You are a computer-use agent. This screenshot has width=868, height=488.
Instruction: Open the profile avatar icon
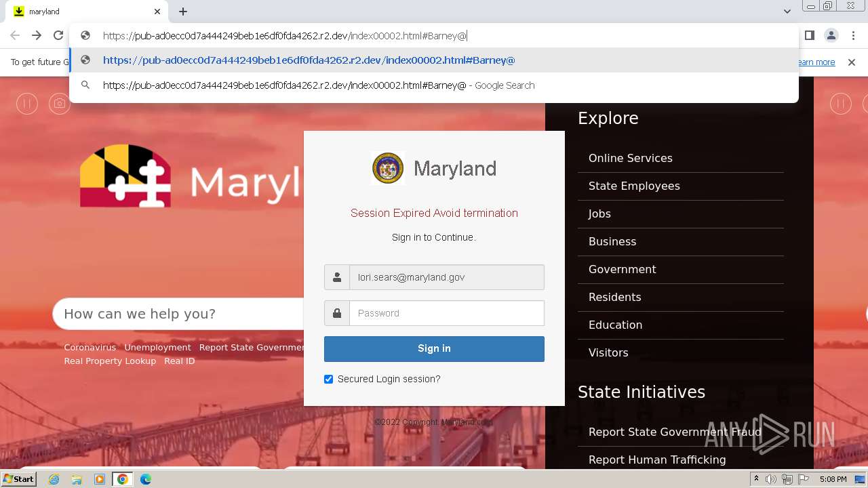tap(831, 36)
